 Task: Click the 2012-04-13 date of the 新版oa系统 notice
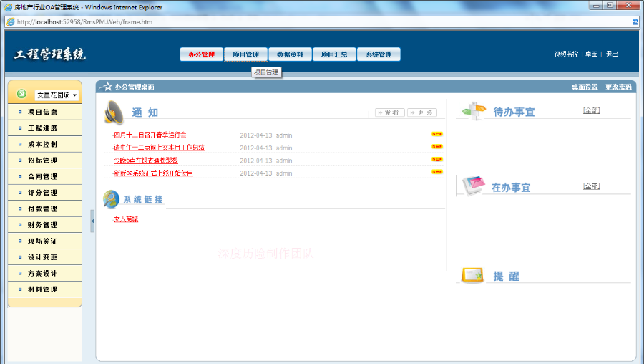(256, 173)
